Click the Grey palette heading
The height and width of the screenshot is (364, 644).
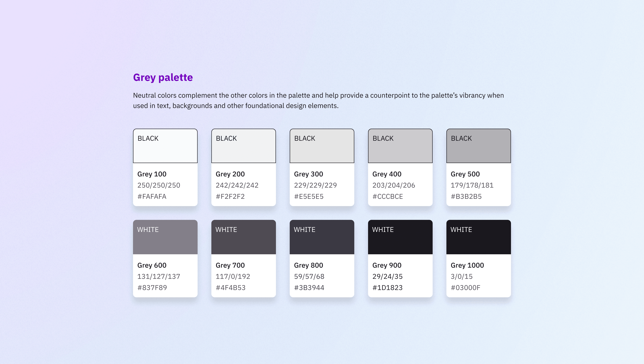[163, 77]
